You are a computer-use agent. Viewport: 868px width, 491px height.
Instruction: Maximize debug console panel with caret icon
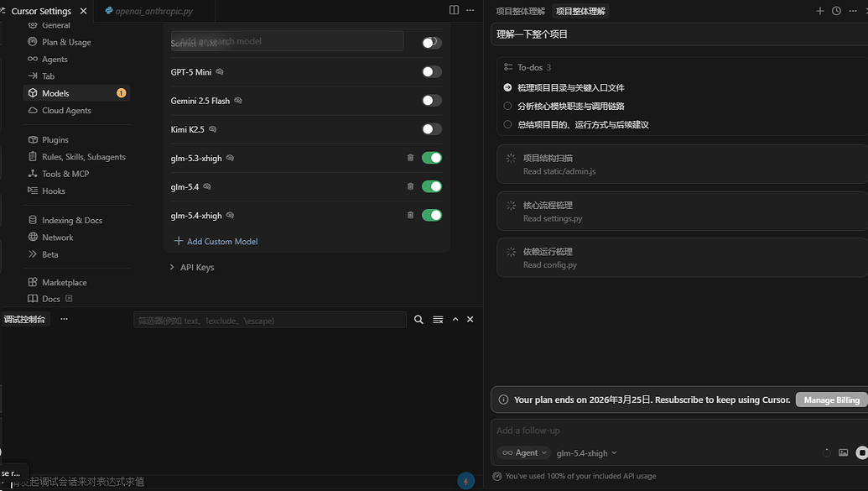[455, 320]
